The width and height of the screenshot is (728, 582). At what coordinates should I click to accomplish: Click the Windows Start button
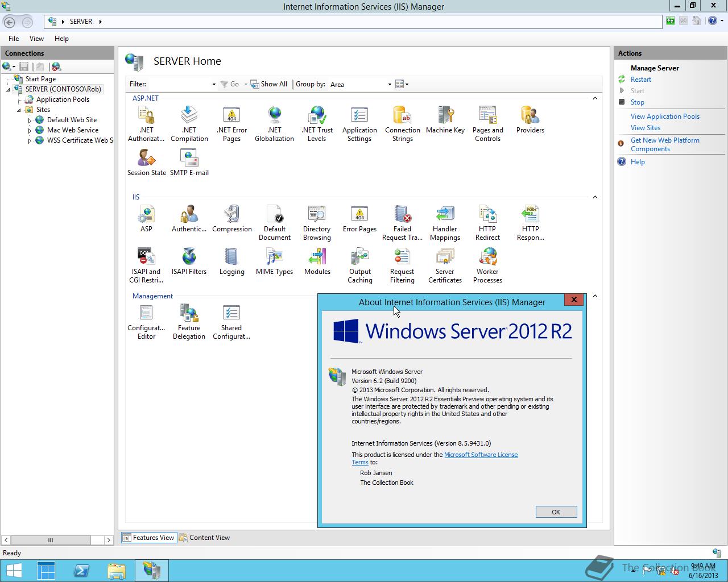[x=14, y=571]
